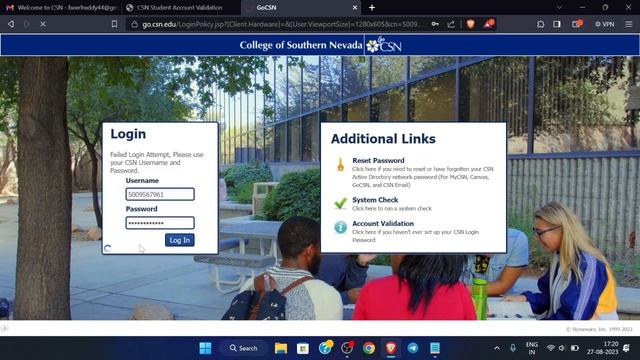Image resolution: width=640 pixels, height=360 pixels.
Task: Open the blue notepad app on taskbar
Action: 435,348
